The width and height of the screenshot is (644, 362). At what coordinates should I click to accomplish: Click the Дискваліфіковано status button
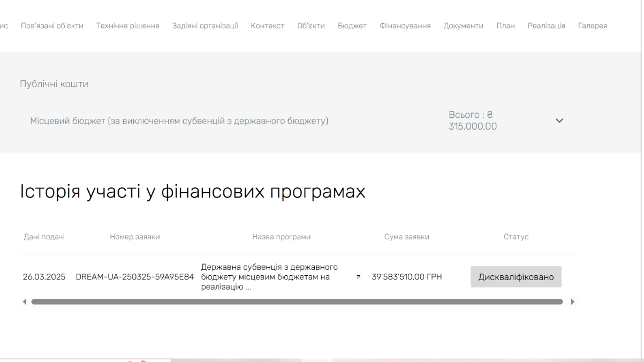516,277
